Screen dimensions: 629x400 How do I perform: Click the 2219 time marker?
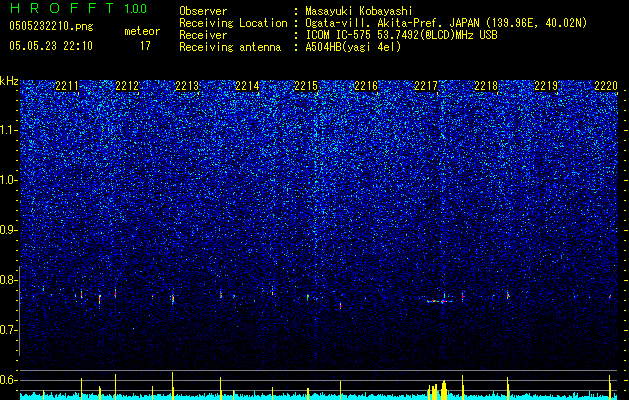coord(546,86)
